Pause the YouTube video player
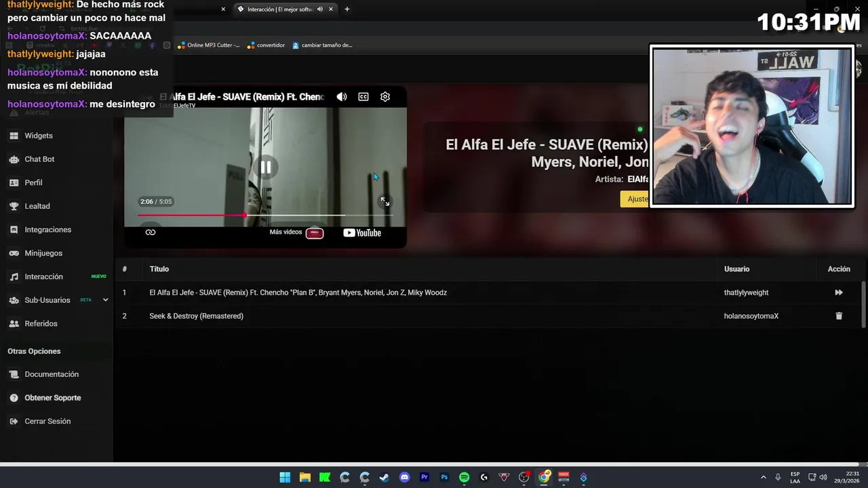The width and height of the screenshot is (868, 488). (x=266, y=167)
